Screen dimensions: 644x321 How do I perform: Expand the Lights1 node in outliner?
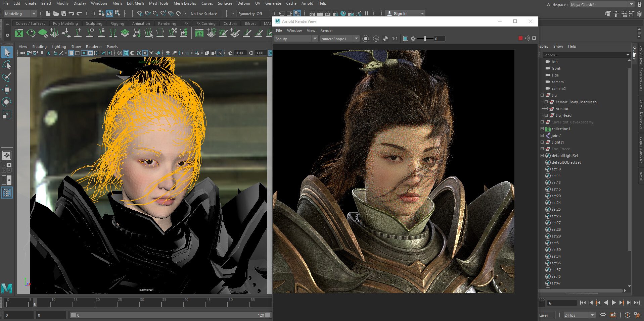coord(542,142)
